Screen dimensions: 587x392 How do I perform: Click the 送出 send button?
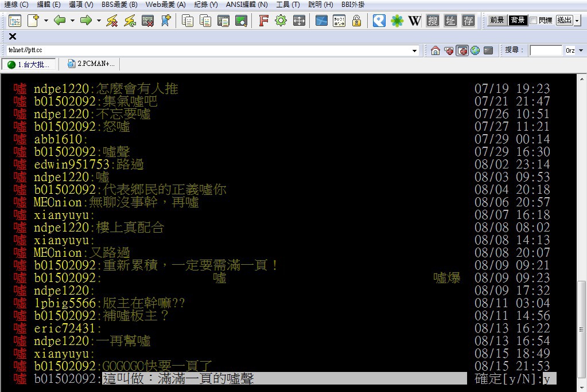(x=565, y=20)
